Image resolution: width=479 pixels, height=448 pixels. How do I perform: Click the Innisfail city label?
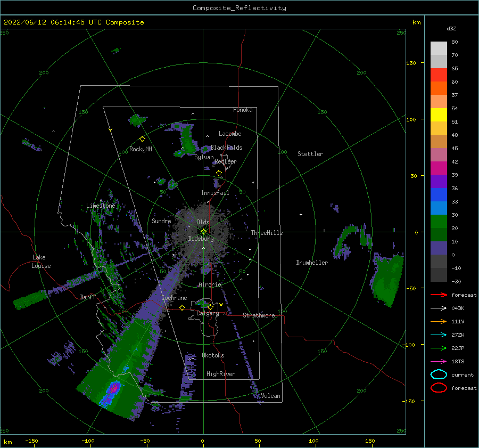(215, 193)
